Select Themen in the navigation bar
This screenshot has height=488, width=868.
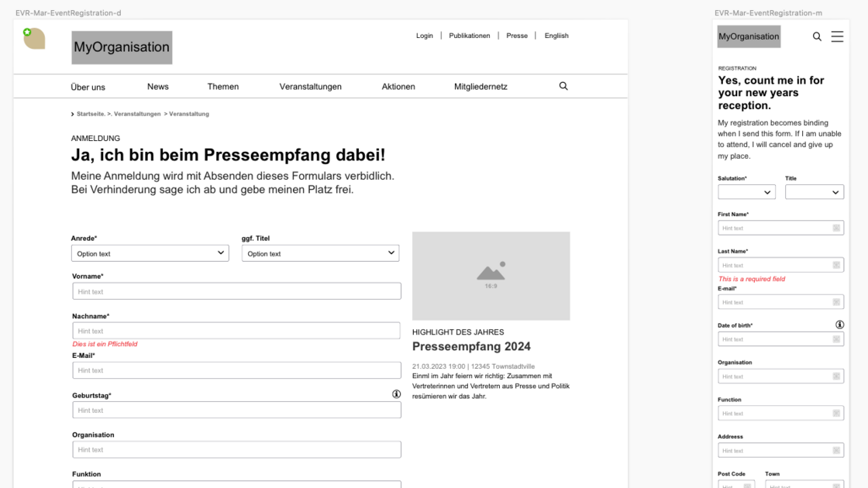223,86
